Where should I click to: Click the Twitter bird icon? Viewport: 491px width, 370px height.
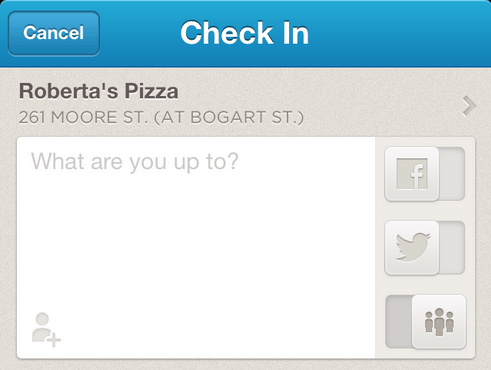(413, 247)
